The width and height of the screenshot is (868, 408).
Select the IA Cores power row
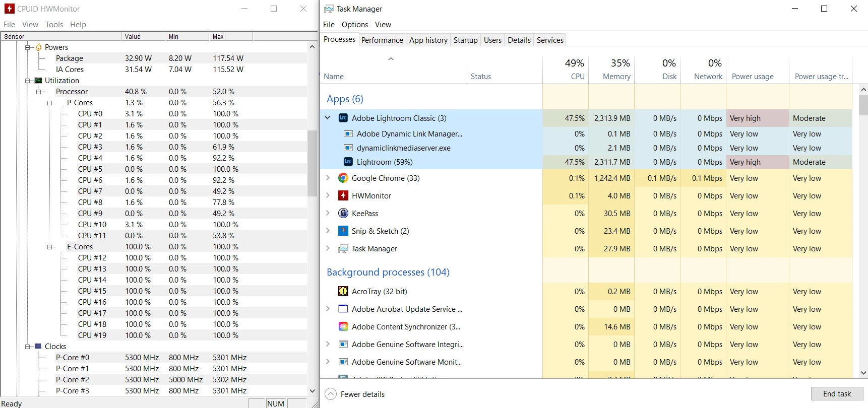(154, 70)
